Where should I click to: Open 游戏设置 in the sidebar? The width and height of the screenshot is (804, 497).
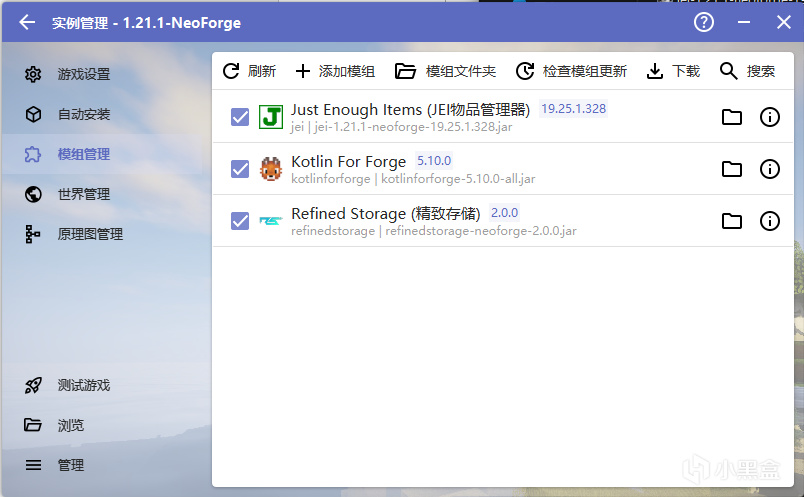tap(103, 74)
